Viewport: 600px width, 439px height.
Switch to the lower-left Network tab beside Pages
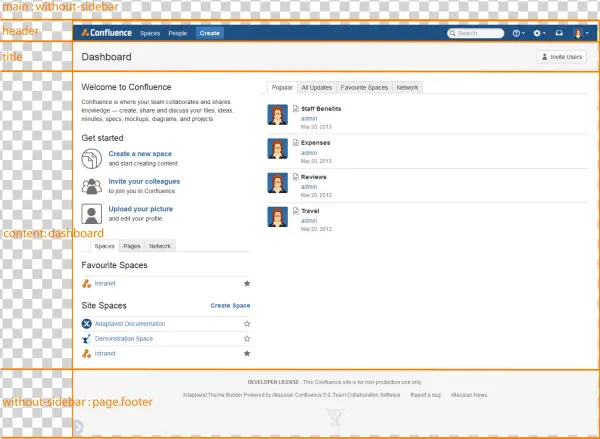click(160, 246)
